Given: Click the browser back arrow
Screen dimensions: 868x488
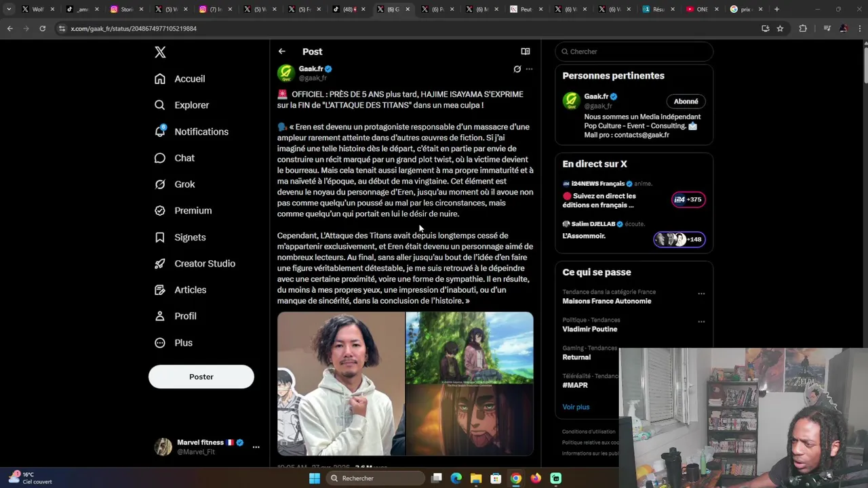Looking at the screenshot, I should point(9,28).
